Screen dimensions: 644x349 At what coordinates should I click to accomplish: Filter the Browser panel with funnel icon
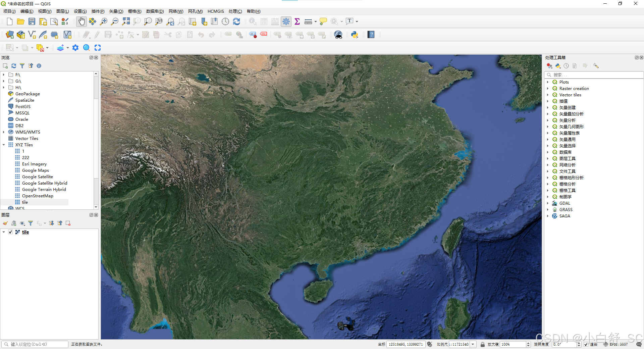click(x=22, y=66)
